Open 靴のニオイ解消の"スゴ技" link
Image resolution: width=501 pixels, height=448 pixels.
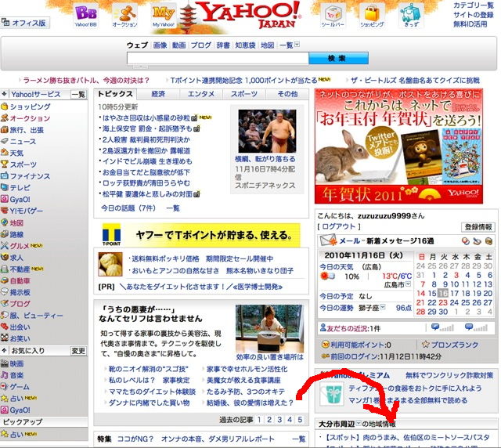click(149, 369)
